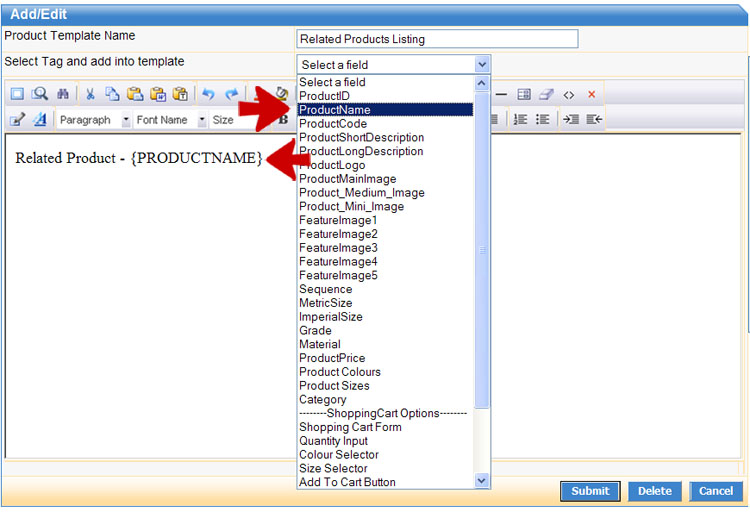Viewport: 750px width, 512px height.
Task: Collapse the Select a field combo box
Action: point(482,65)
